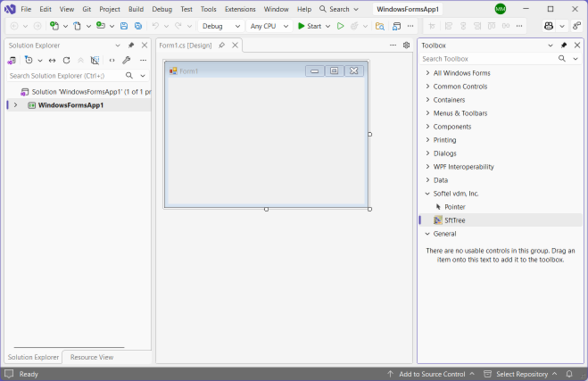
Task: Click the Toolbox search magnifier icon
Action: (x=562, y=59)
